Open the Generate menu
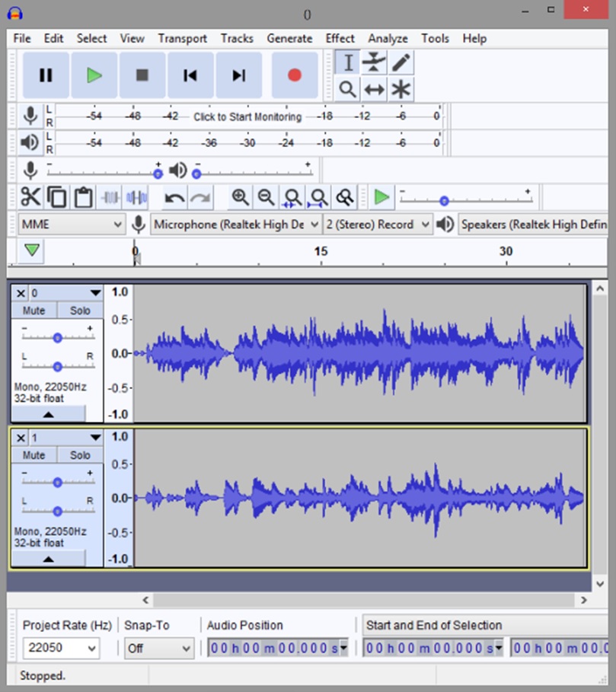 [x=289, y=38]
